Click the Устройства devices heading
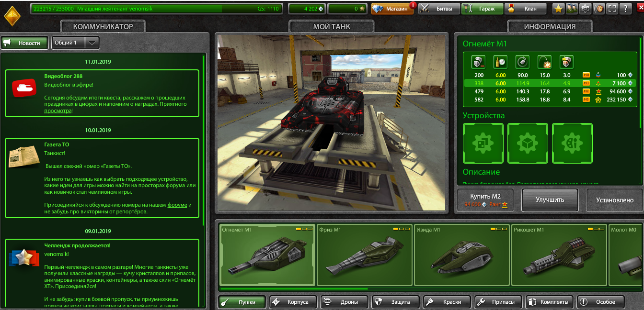This screenshot has width=644, height=310. pyautogui.click(x=483, y=115)
